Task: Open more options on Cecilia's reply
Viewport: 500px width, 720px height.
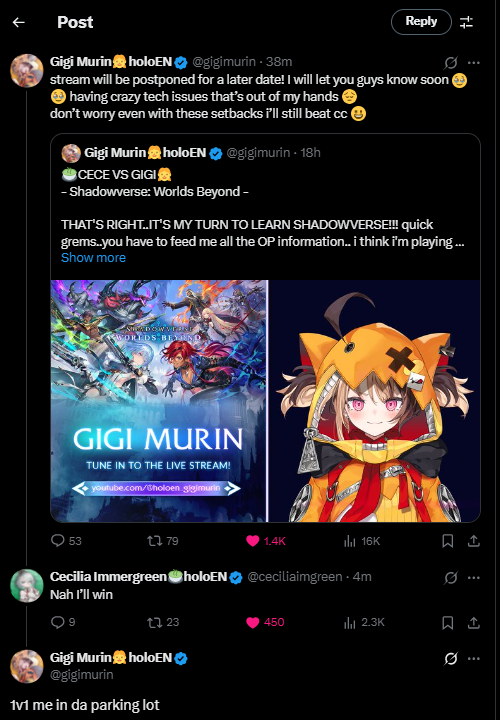Action: pyautogui.click(x=473, y=578)
